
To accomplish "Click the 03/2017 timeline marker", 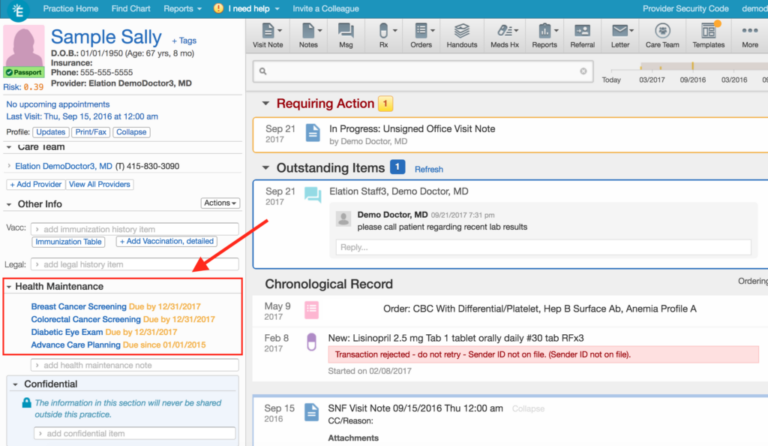I will [651, 80].
